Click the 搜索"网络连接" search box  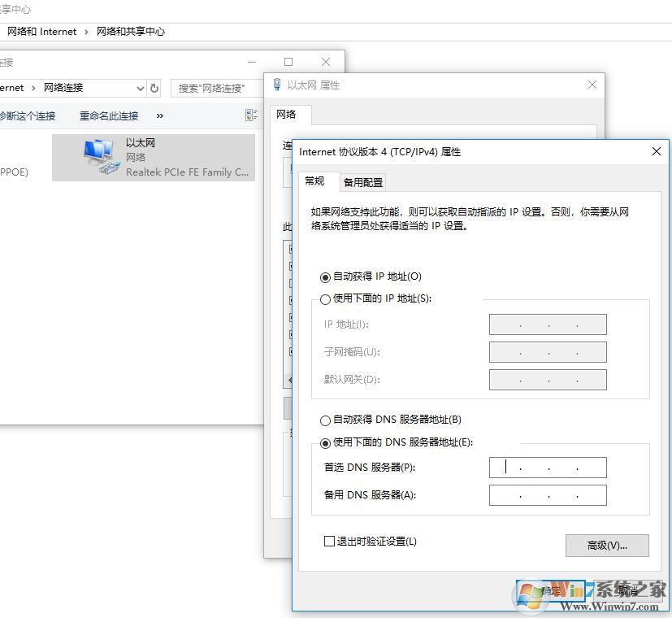pyautogui.click(x=216, y=89)
